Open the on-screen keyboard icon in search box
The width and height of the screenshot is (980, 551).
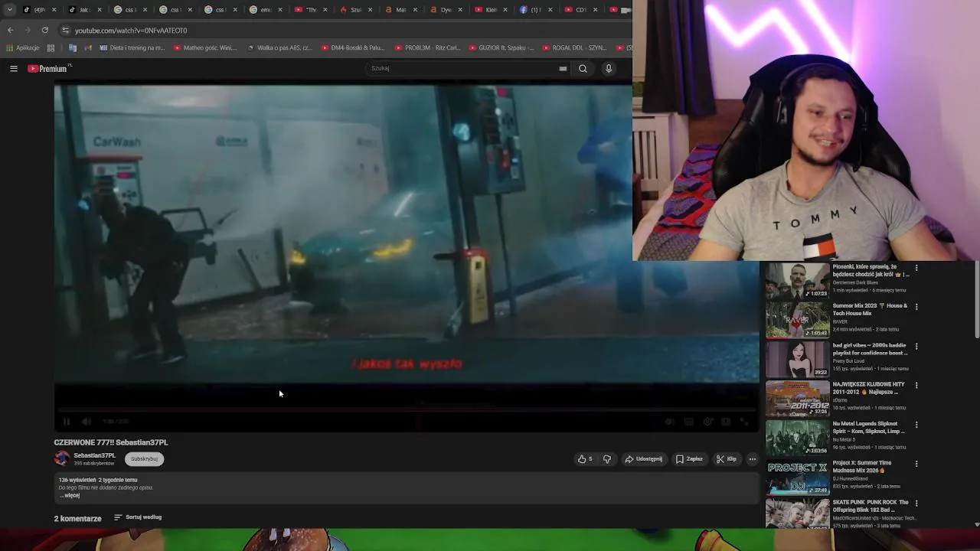[563, 68]
